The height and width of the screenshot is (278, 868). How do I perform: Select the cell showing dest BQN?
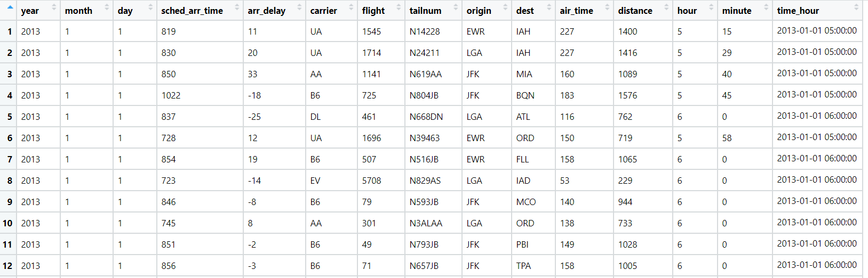tap(525, 95)
